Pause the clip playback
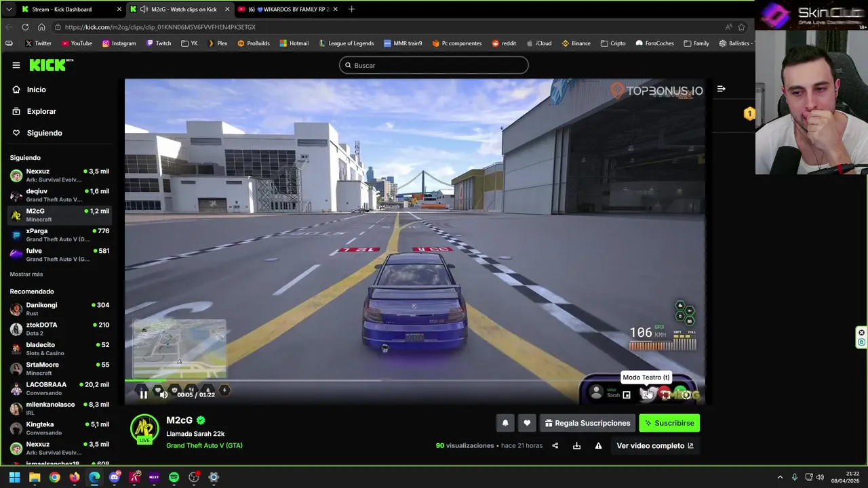The width and height of the screenshot is (868, 488). [x=143, y=394]
